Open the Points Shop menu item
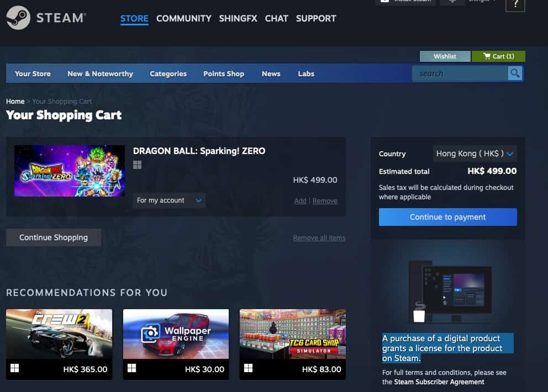This screenshot has width=548, height=392. [223, 73]
